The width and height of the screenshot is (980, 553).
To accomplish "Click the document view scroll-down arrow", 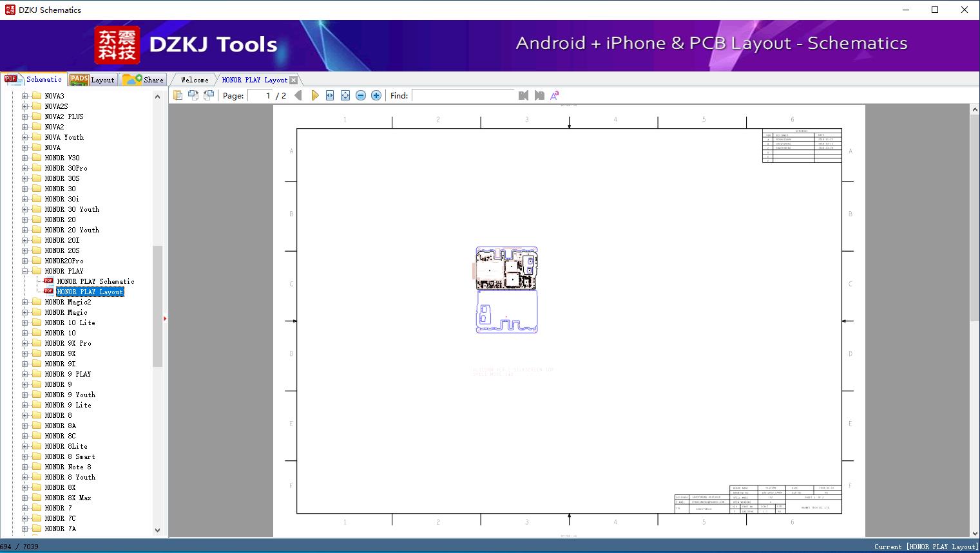I will (975, 532).
